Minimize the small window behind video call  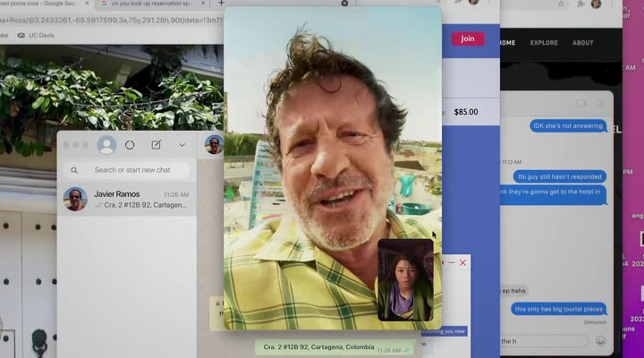click(451, 262)
